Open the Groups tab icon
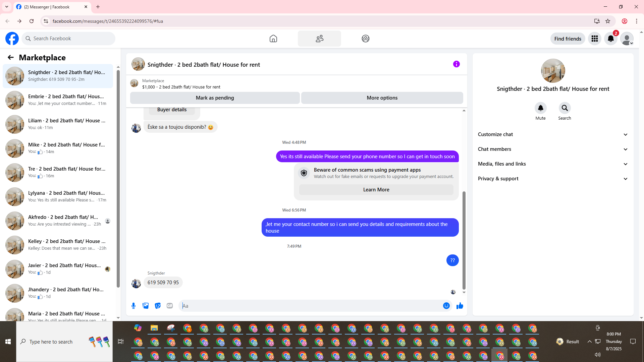 pyautogui.click(x=366, y=39)
